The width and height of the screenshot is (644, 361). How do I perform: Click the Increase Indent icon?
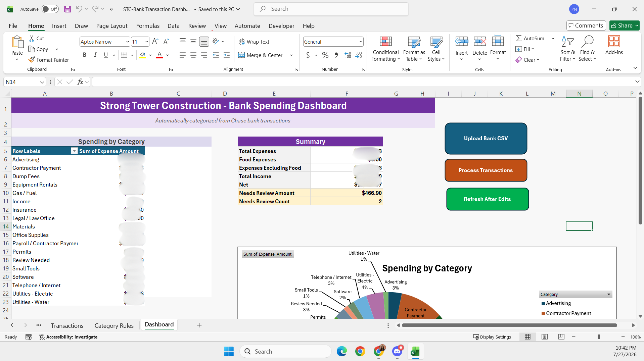click(227, 55)
